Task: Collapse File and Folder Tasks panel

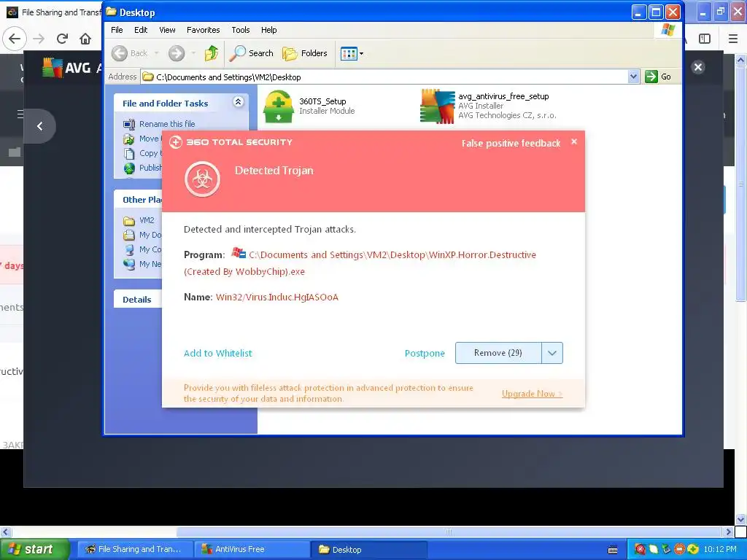Action: (x=239, y=101)
